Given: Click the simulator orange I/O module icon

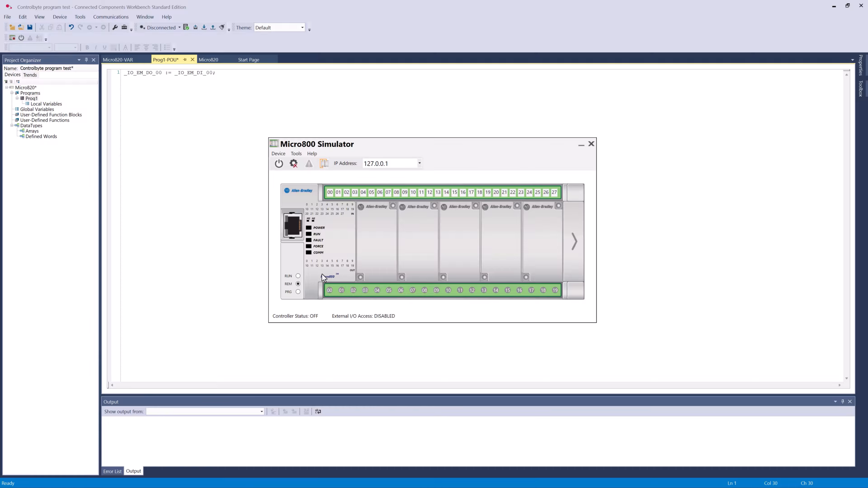Looking at the screenshot, I should (x=324, y=164).
